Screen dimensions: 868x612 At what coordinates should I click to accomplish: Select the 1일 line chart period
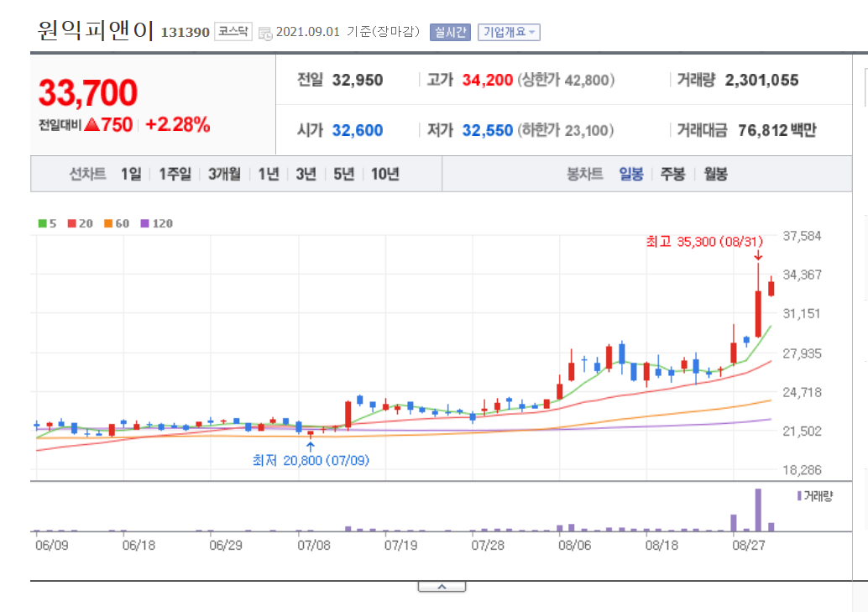pyautogui.click(x=131, y=175)
